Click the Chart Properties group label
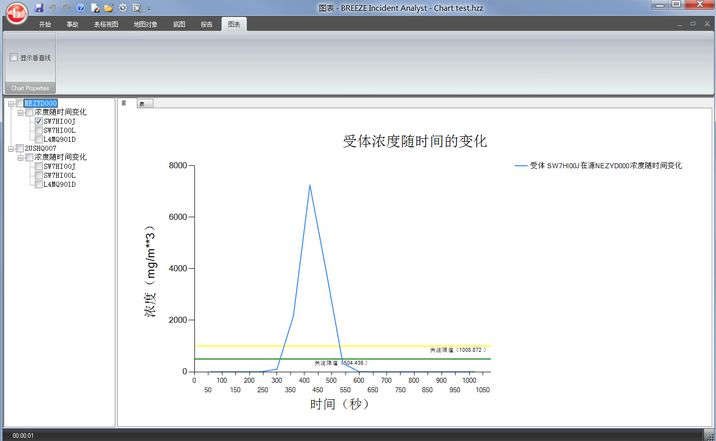Viewport: 716px width, 441px height. click(x=30, y=88)
